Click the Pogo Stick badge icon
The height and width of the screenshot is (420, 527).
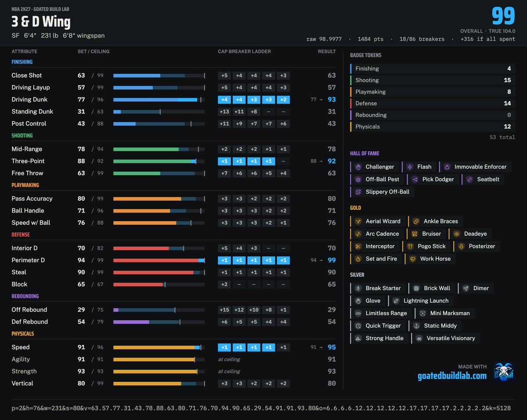click(x=410, y=246)
